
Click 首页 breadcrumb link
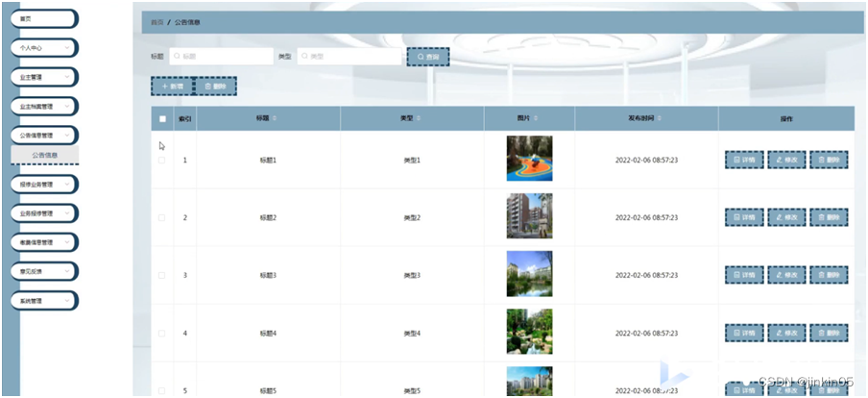157,21
